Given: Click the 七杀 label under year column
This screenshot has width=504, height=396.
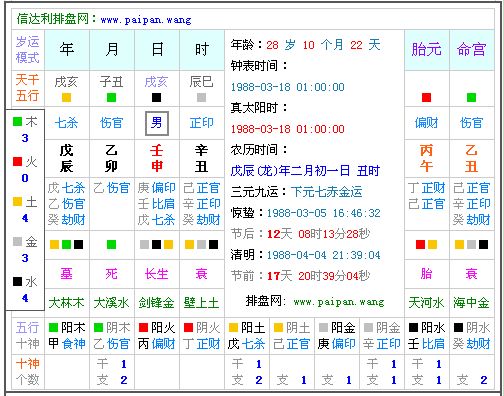Looking at the screenshot, I should 66,123.
